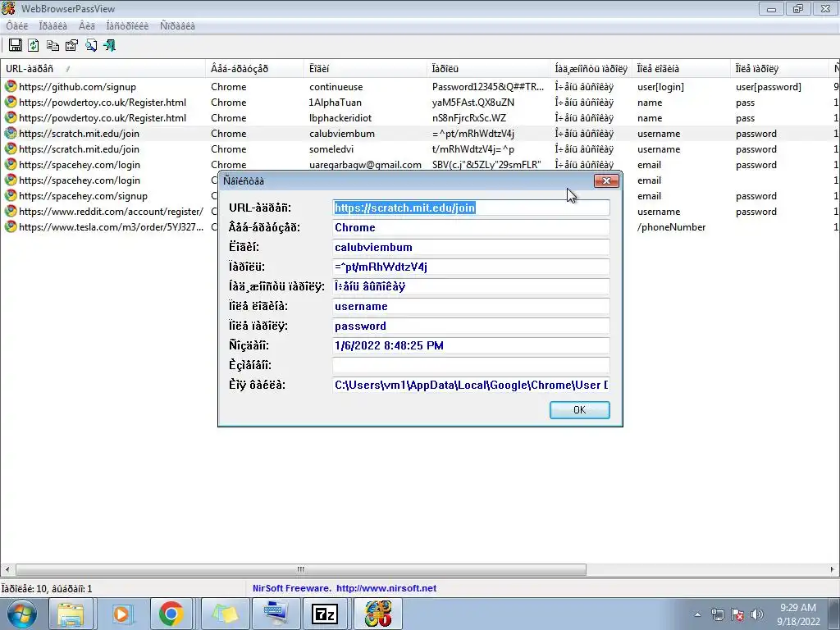Open the NirSoft Freeware nirsoft.net link
840x630 pixels.
pyautogui.click(x=345, y=588)
